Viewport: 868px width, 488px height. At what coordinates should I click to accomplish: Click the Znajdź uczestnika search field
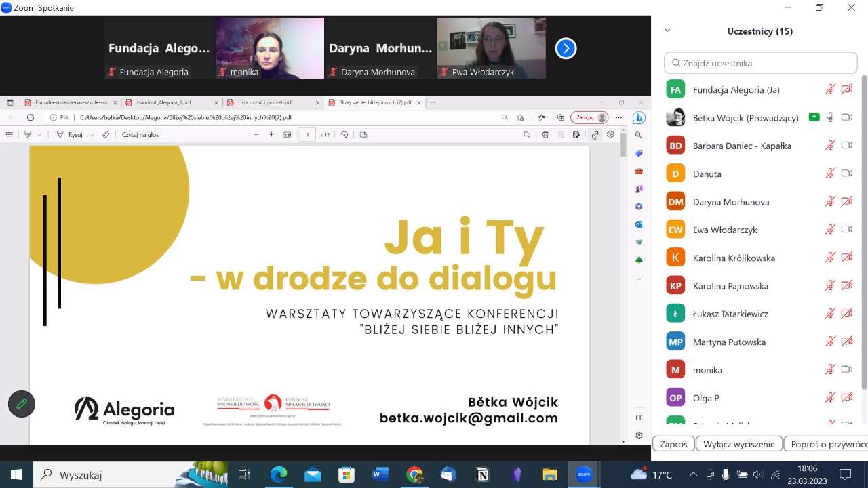[761, 63]
